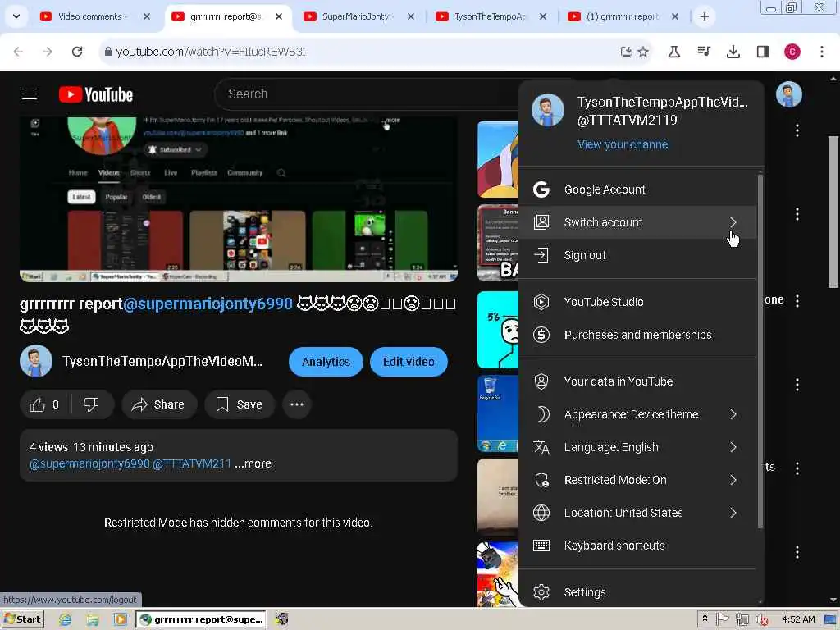Switch to Video comments tab
The image size is (840, 630).
click(89, 16)
